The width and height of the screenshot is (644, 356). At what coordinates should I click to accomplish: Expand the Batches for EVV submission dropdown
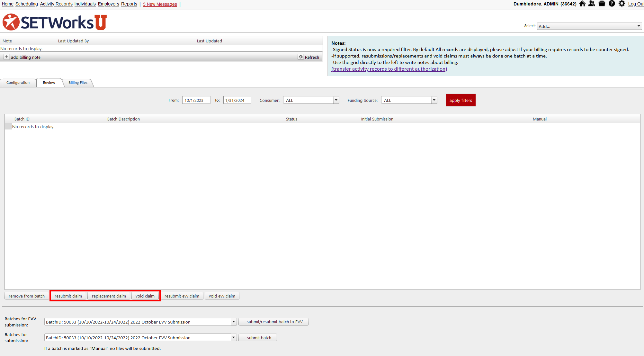(x=234, y=322)
